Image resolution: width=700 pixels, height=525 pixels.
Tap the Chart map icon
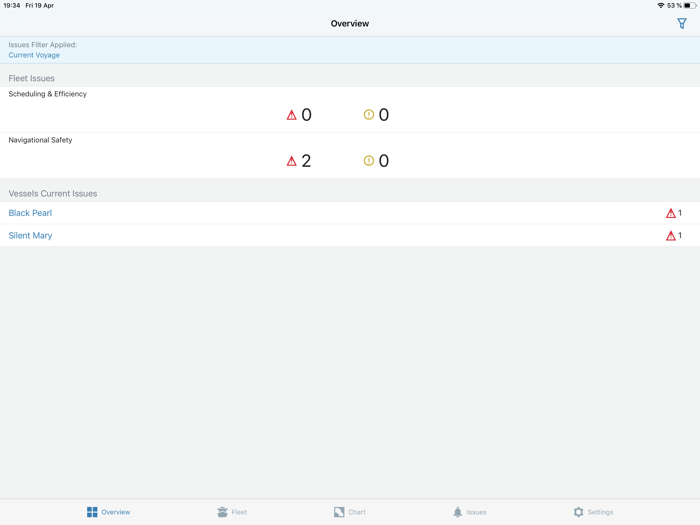(x=339, y=512)
